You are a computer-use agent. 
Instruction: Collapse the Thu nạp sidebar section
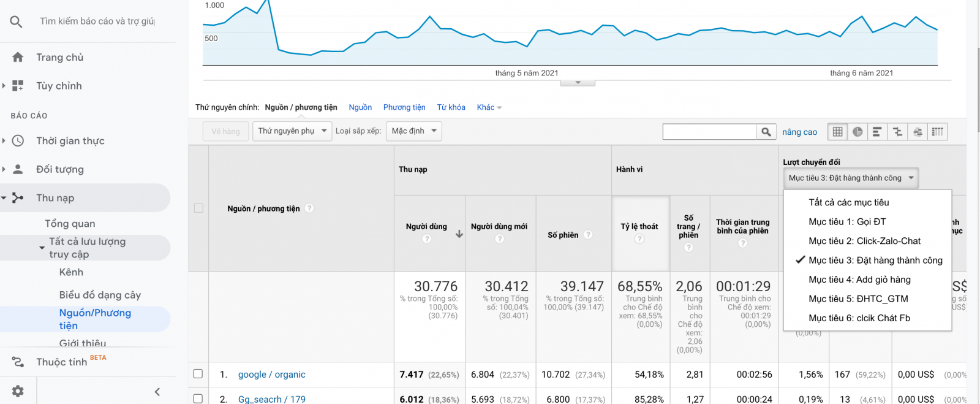pyautogui.click(x=4, y=198)
